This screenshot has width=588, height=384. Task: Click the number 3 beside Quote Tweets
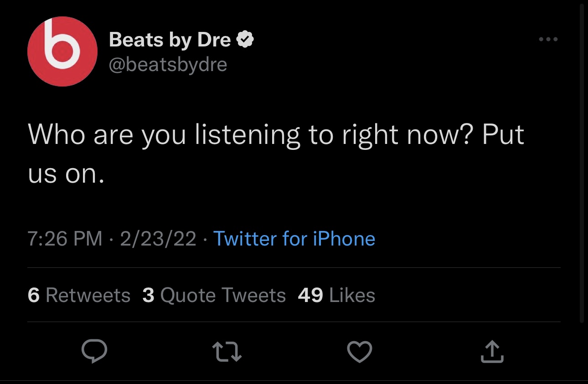click(x=148, y=295)
